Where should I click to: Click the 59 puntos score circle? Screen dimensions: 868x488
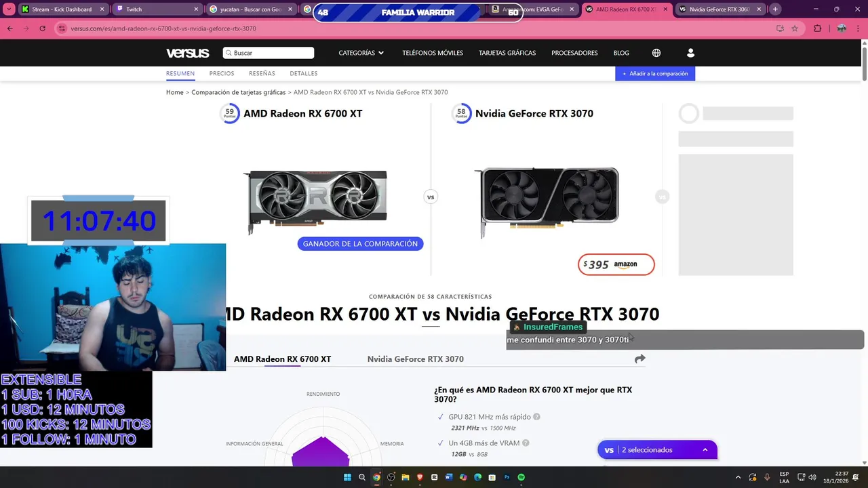pyautogui.click(x=230, y=114)
